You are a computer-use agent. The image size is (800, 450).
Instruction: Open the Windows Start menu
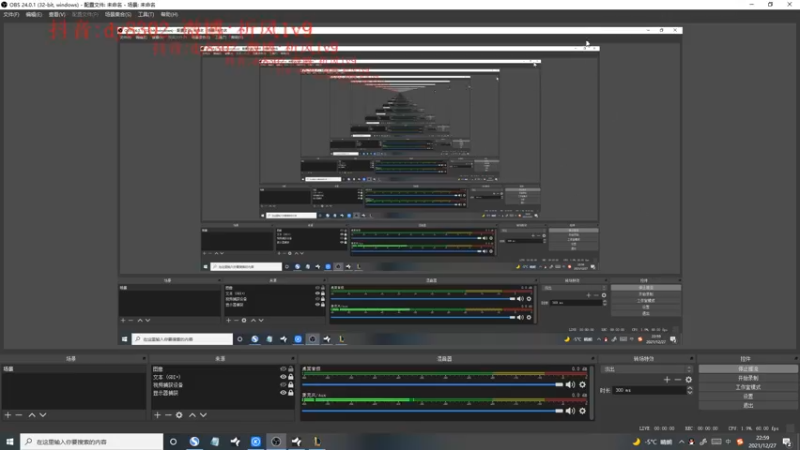(10, 442)
